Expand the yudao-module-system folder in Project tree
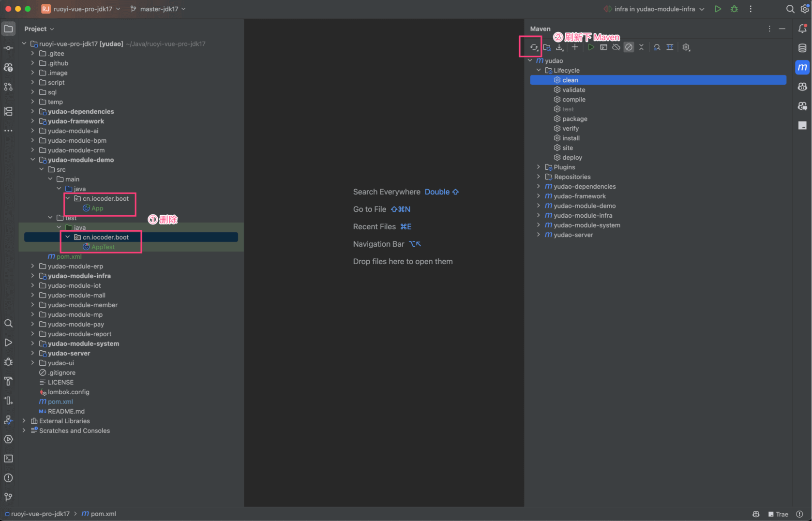The height and width of the screenshot is (521, 812). pyautogui.click(x=33, y=343)
